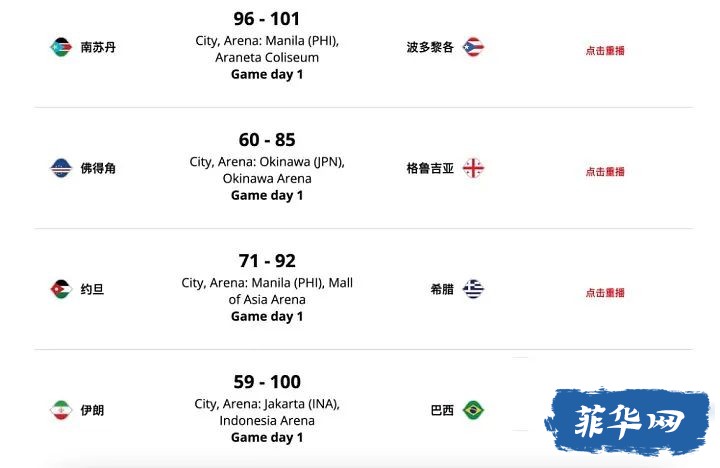The image size is (720, 468).
Task: Click the Brazil flag icon
Action: (x=473, y=410)
